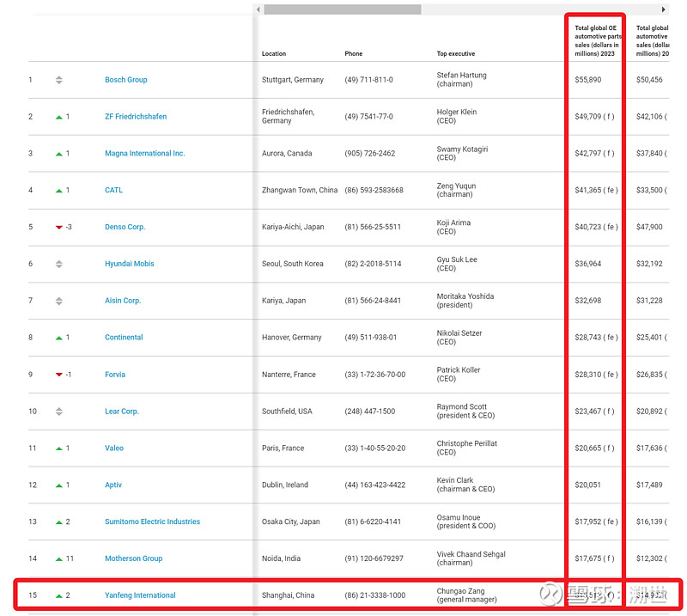This screenshot has height=616, width=687.
Task: Click the rank-unchanged icon for Aisin Corp.
Action: [x=59, y=301]
